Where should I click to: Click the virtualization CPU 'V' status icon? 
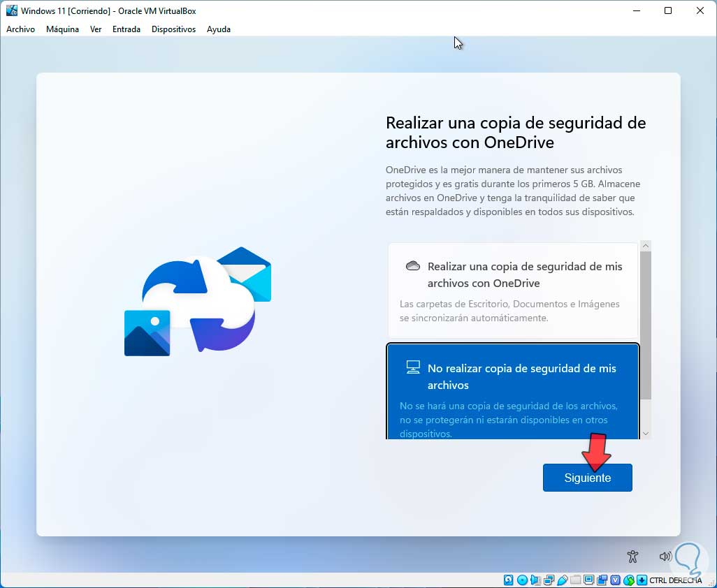616,580
